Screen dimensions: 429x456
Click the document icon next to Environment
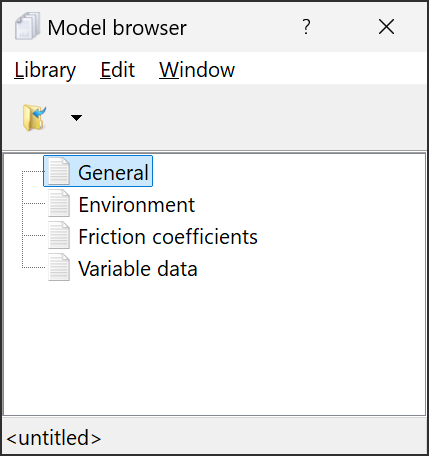(59, 203)
